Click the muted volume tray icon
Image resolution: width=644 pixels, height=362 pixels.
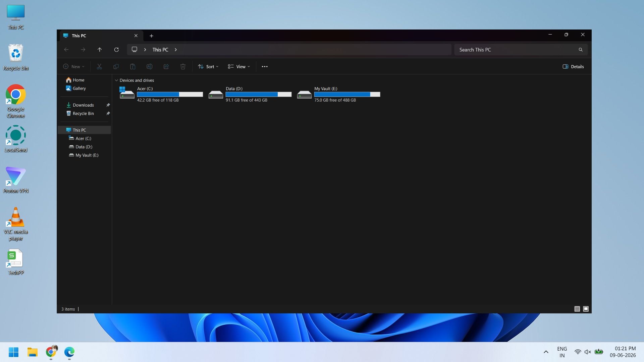588,352
